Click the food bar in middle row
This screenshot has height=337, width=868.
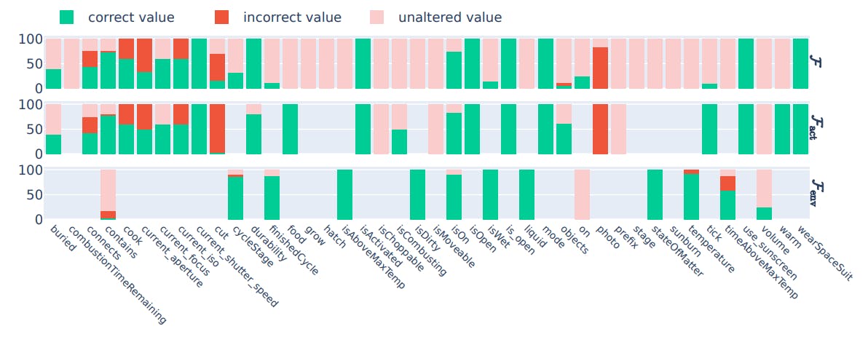(290, 129)
